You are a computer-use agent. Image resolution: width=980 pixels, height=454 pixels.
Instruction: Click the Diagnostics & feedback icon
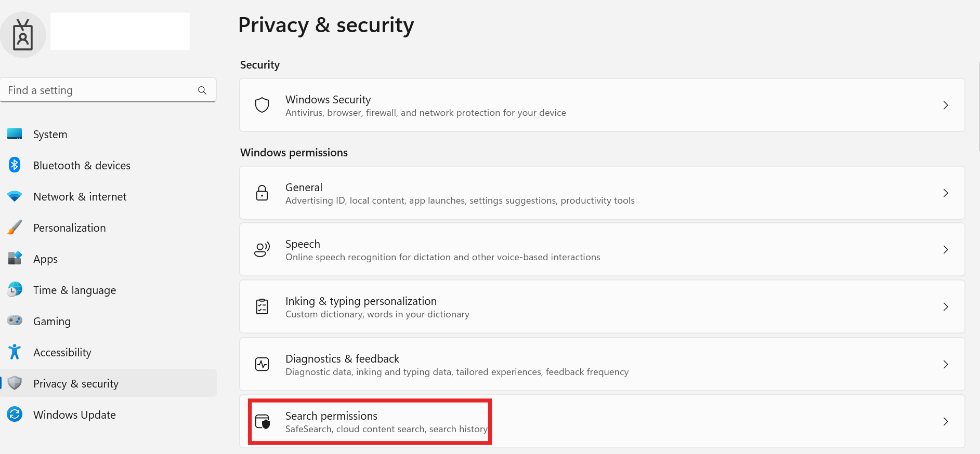point(262,364)
